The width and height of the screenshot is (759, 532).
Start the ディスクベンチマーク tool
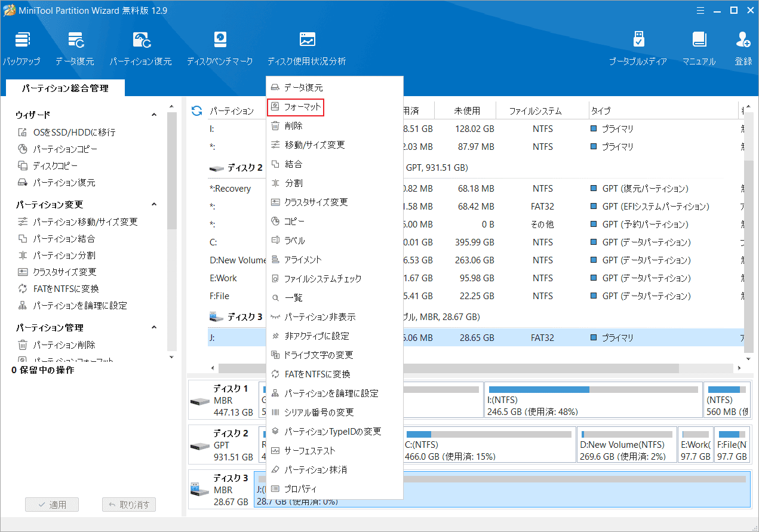220,49
